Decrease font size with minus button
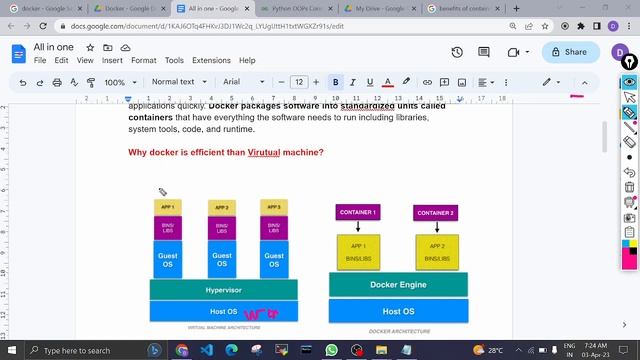640x360 pixels. tap(281, 82)
